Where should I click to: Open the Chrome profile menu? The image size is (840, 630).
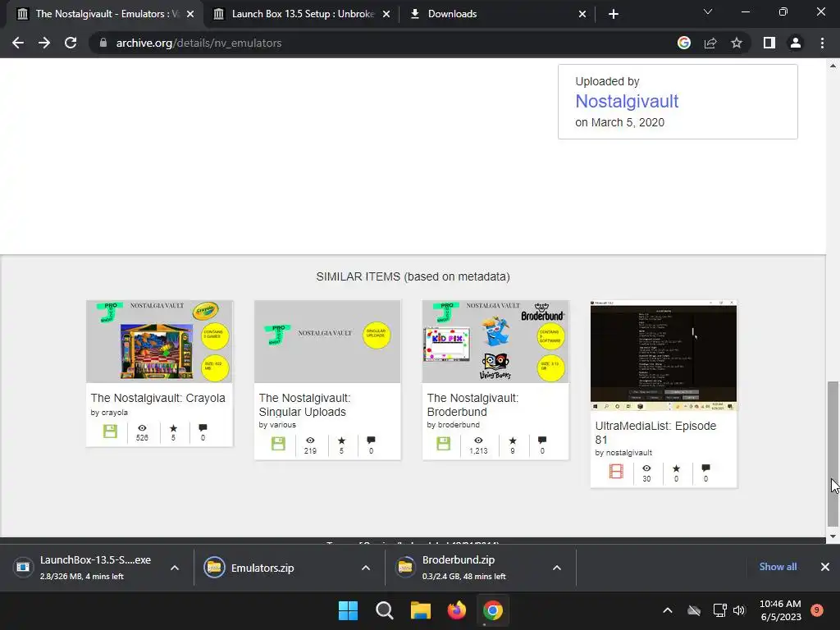796,43
